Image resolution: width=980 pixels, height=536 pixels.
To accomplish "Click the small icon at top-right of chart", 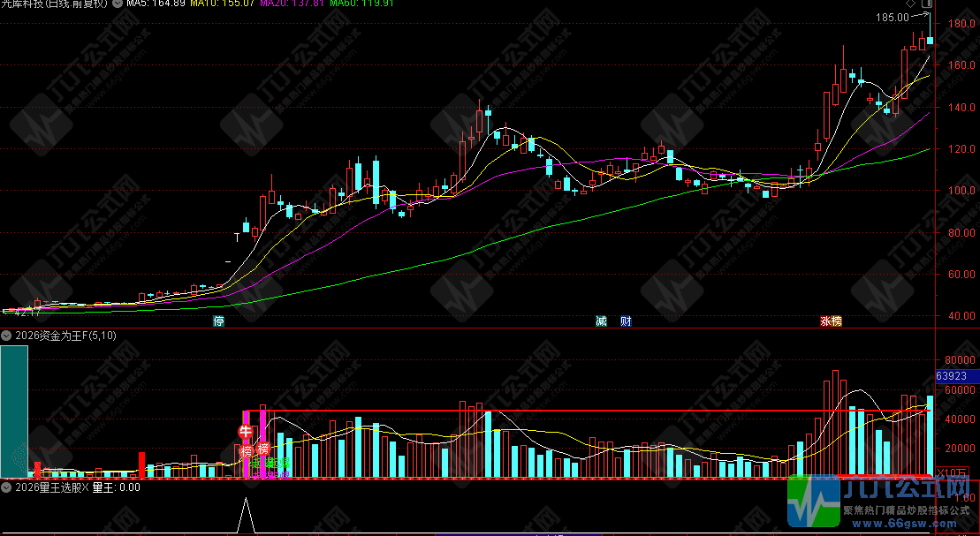I will (926, 4).
